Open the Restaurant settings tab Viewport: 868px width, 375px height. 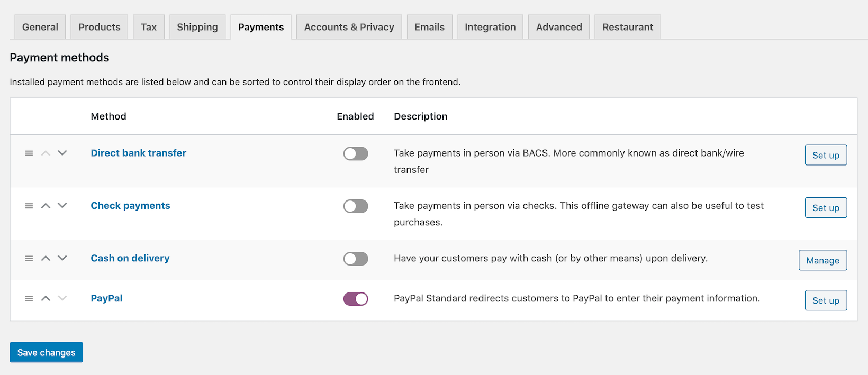coord(627,26)
